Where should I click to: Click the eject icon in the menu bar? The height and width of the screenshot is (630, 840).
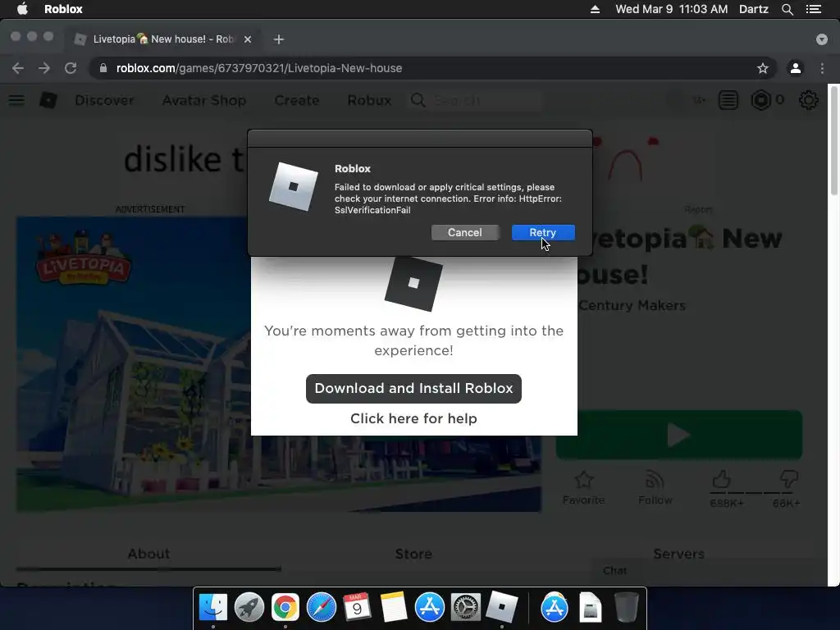pos(595,9)
